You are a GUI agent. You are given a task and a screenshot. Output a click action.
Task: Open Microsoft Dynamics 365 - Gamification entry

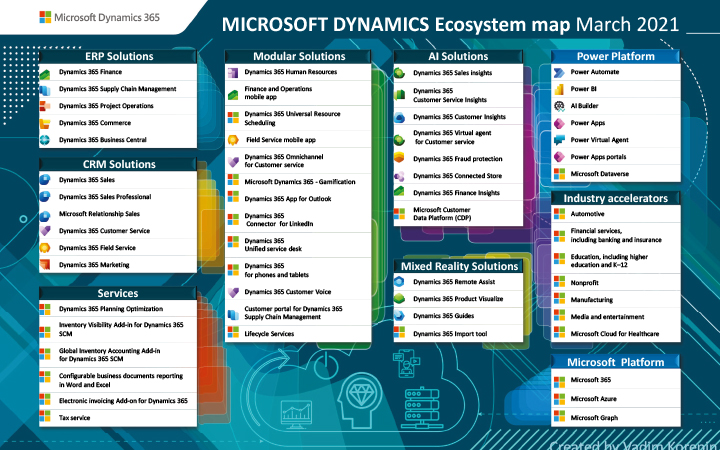pyautogui.click(x=298, y=182)
